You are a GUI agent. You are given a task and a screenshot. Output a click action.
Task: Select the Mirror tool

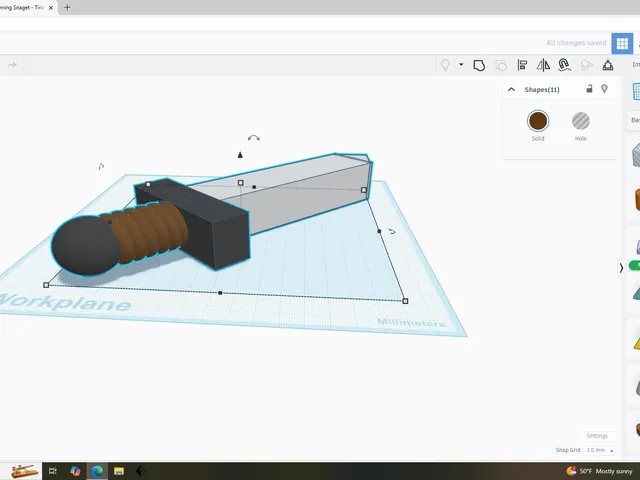point(543,65)
